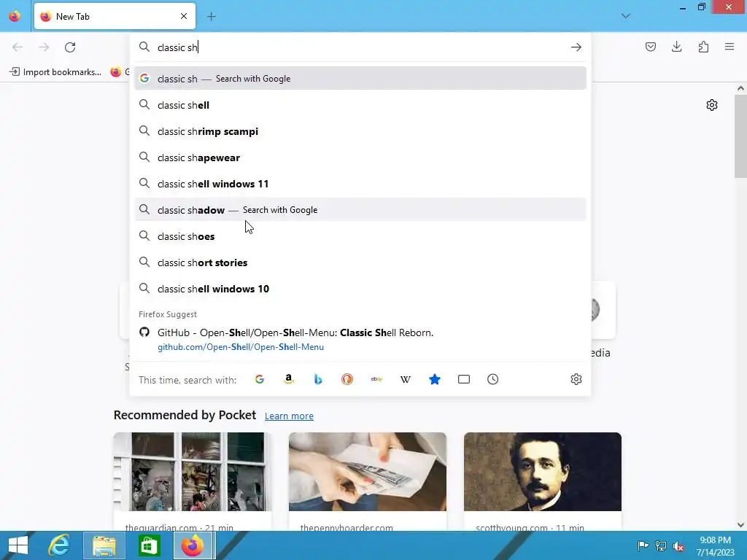Open Pocket Learn more link
Image resolution: width=747 pixels, height=560 pixels.
[289, 416]
